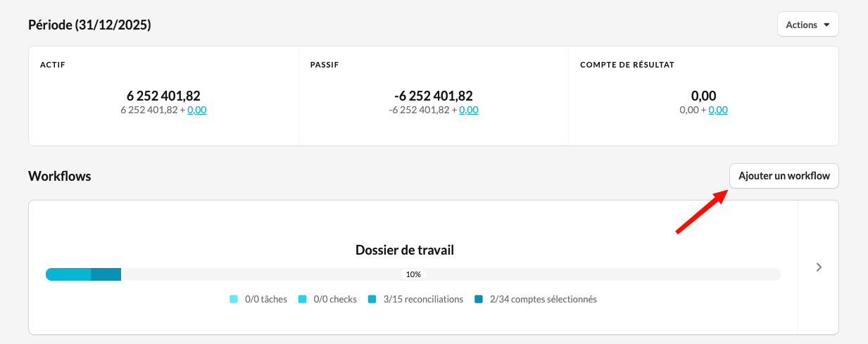The width and height of the screenshot is (868, 344).
Task: Click the tâches legend color square
Action: 234,299
